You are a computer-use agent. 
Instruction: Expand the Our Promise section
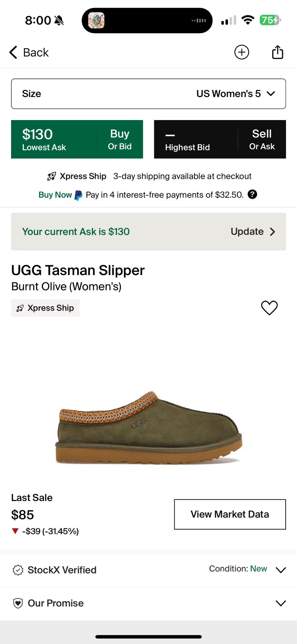click(281, 603)
